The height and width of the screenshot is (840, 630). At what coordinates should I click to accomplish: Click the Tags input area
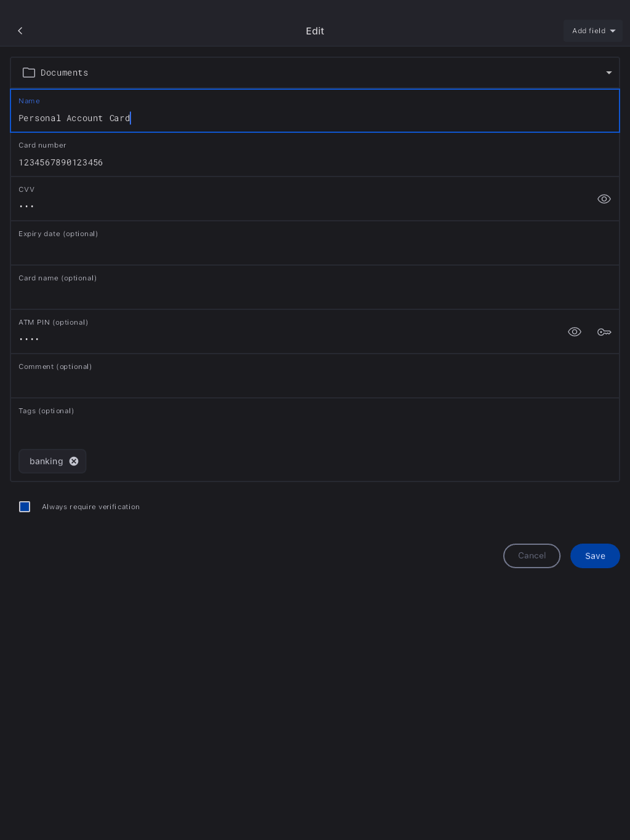pyautogui.click(x=308, y=429)
